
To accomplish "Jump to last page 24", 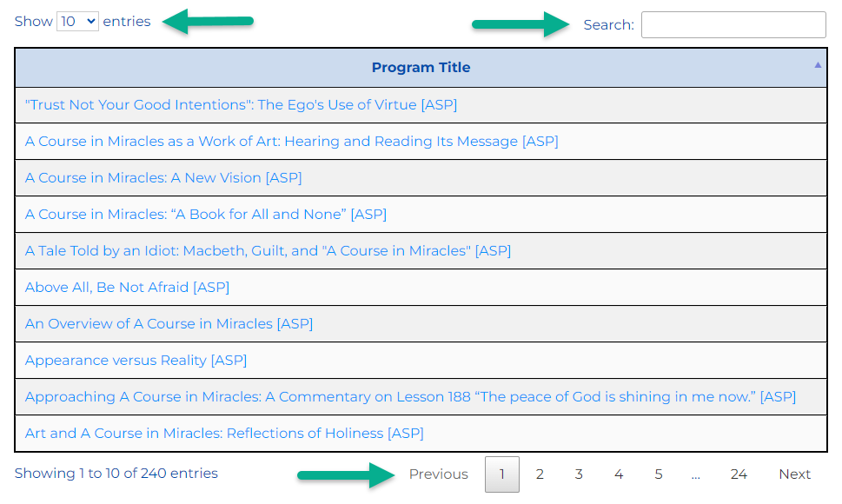I will (738, 474).
